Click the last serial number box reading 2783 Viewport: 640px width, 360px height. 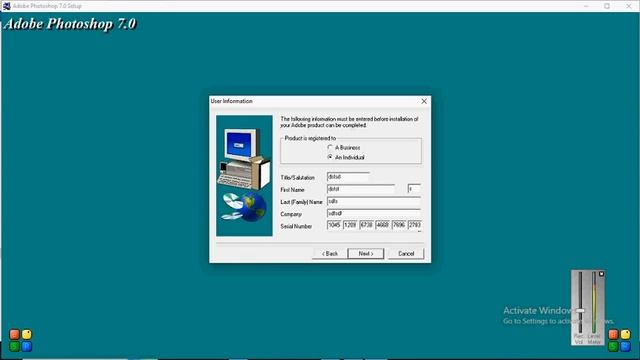tap(414, 225)
